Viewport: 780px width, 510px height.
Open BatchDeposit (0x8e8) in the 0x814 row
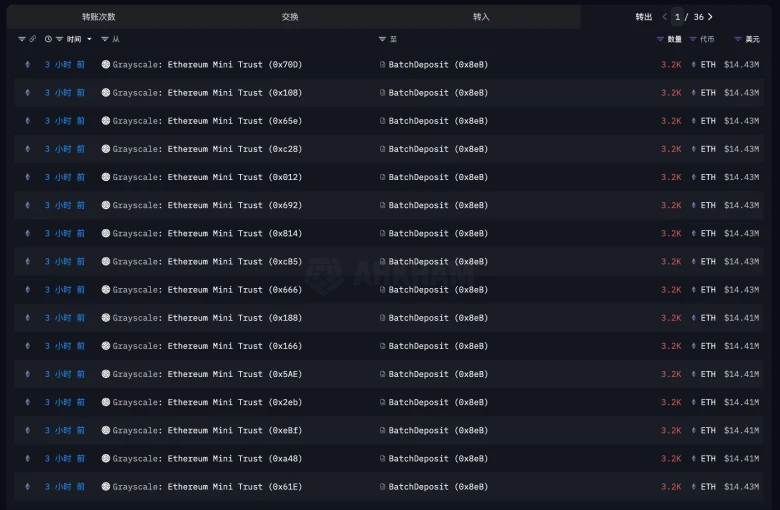coord(438,233)
